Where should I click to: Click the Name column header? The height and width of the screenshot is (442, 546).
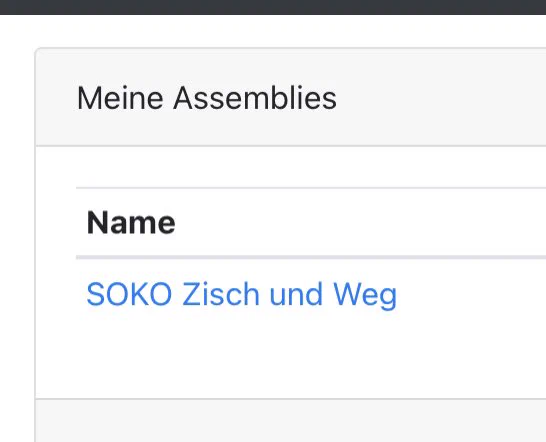[131, 223]
